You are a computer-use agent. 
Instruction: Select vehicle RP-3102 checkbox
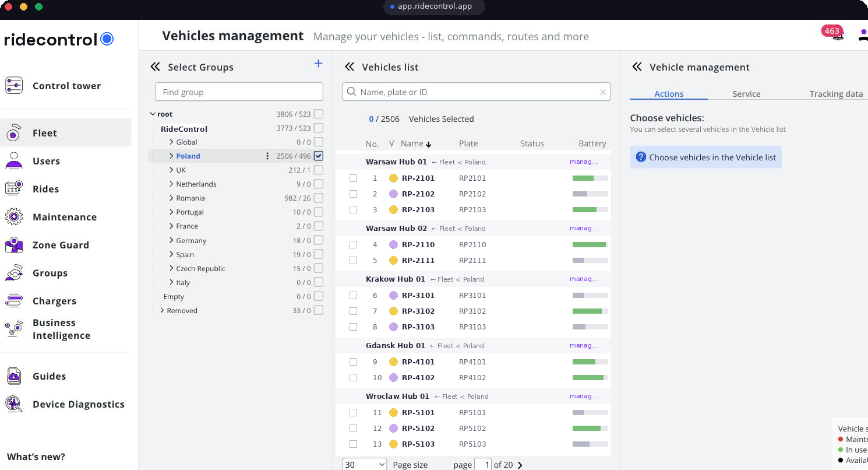(x=353, y=311)
